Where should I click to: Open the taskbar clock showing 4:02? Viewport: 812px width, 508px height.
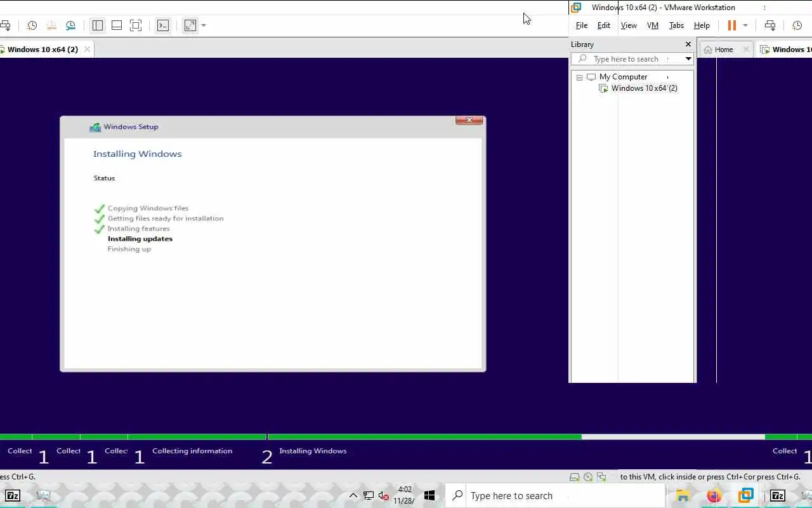(x=404, y=495)
